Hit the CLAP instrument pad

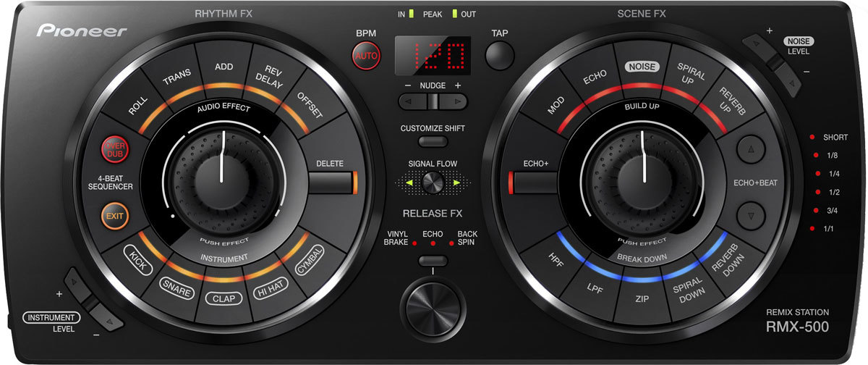(x=223, y=298)
